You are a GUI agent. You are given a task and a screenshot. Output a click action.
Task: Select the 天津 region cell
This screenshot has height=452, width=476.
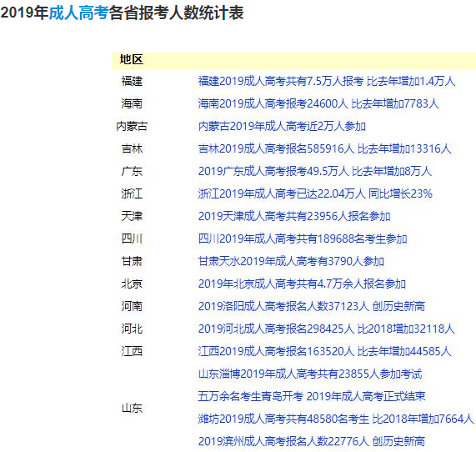(x=132, y=216)
